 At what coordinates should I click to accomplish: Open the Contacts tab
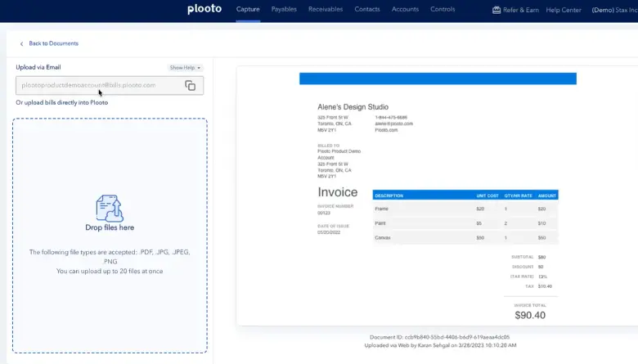367,9
